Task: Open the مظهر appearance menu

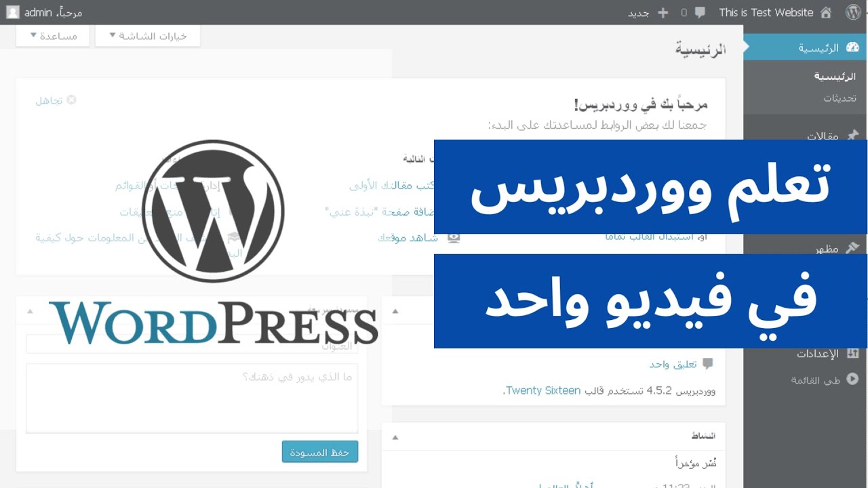Action: 827,248
